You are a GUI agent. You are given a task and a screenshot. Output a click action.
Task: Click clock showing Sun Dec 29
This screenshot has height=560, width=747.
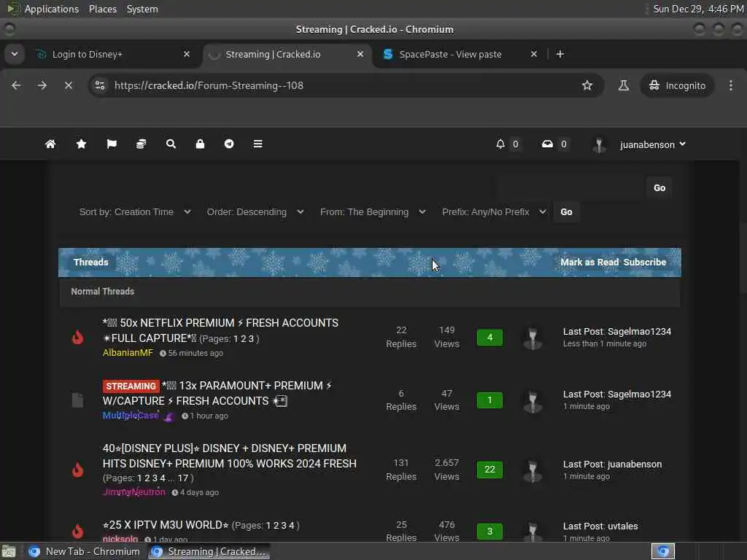[697, 9]
